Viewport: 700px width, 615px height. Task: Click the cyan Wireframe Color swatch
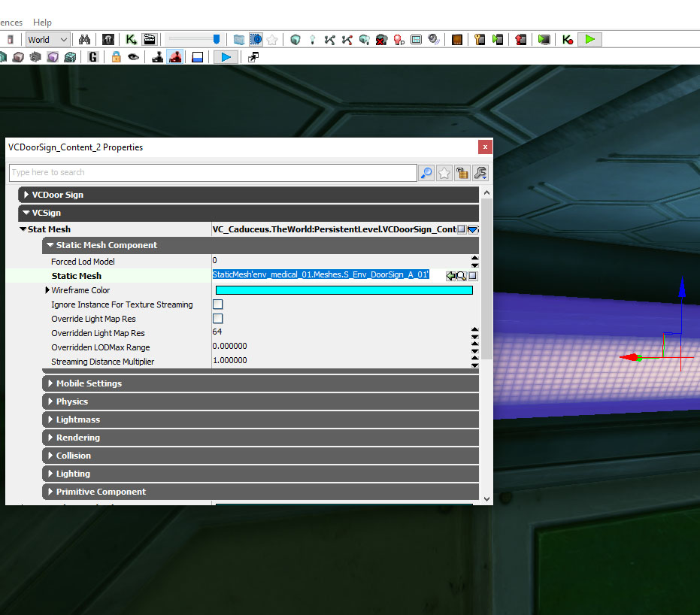(344, 290)
